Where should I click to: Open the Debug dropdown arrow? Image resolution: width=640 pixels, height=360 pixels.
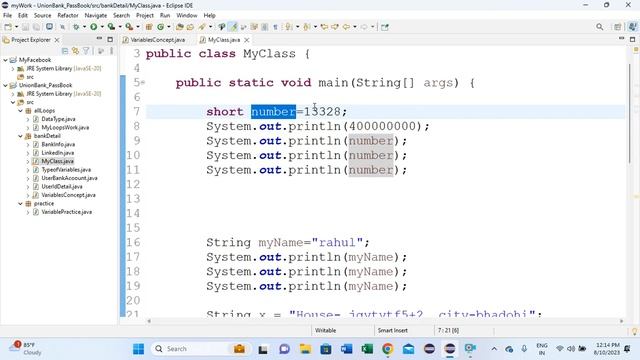pos(84,27)
